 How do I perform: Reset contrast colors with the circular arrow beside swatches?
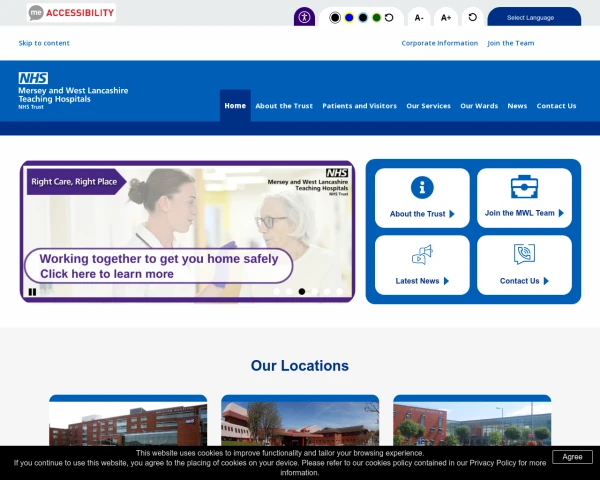pyautogui.click(x=389, y=18)
